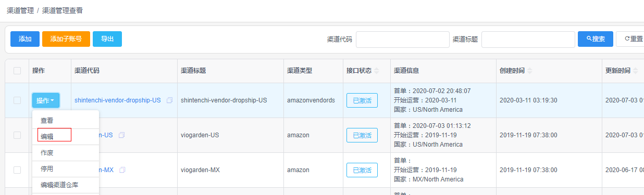Check the shintenchi-vendor-dropship-US row checkbox
The height and width of the screenshot is (195, 644).
[x=17, y=100]
